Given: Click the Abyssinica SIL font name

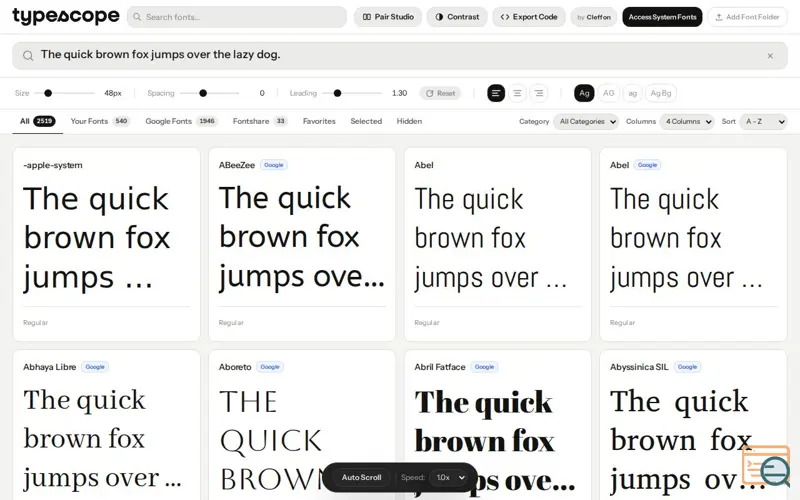Looking at the screenshot, I should [639, 367].
